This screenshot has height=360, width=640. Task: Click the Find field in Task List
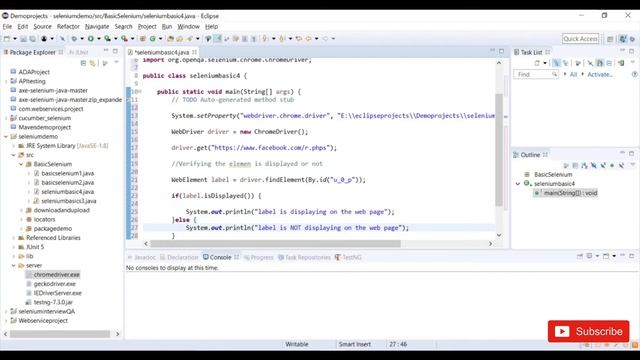pyautogui.click(x=536, y=74)
